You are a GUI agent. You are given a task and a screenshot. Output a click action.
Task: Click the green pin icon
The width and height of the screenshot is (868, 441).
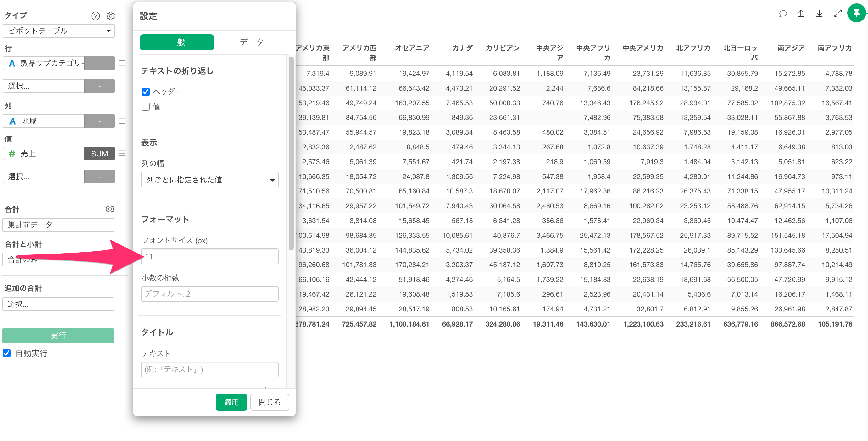(x=856, y=14)
